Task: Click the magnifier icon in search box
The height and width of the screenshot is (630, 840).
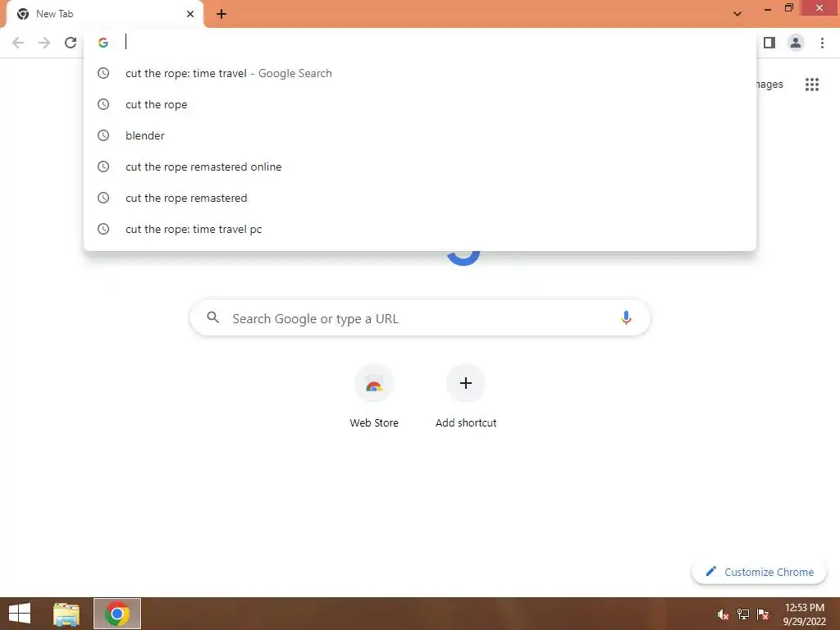Action: 212,317
